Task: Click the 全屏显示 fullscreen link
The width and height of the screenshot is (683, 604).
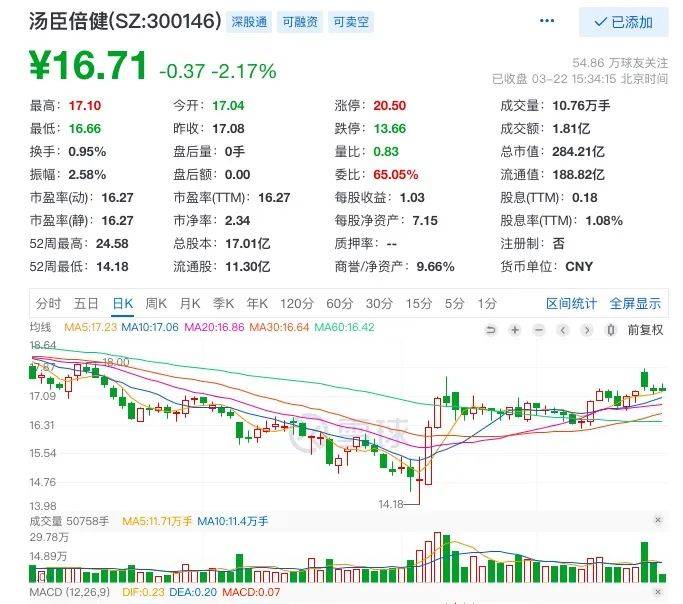Action: click(635, 303)
